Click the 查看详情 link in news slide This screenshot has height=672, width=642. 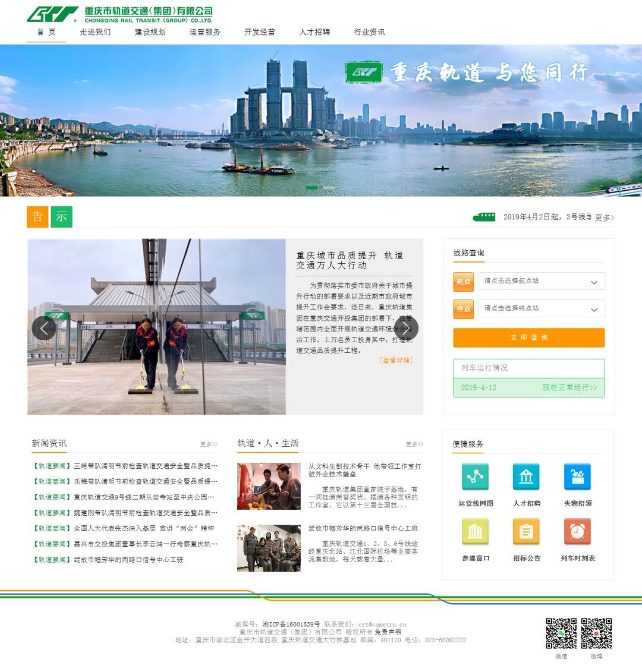tap(396, 360)
